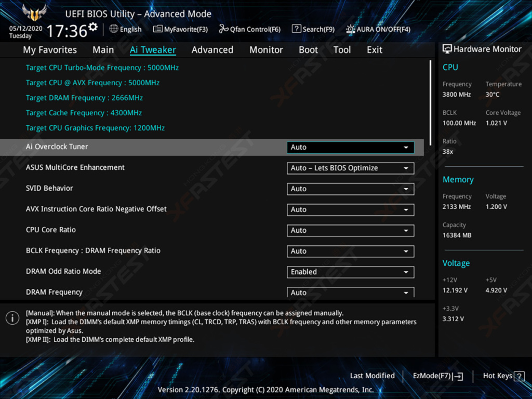532x399 pixels.
Task: Click the TUF logo in the header
Action: pyautogui.click(x=34, y=12)
